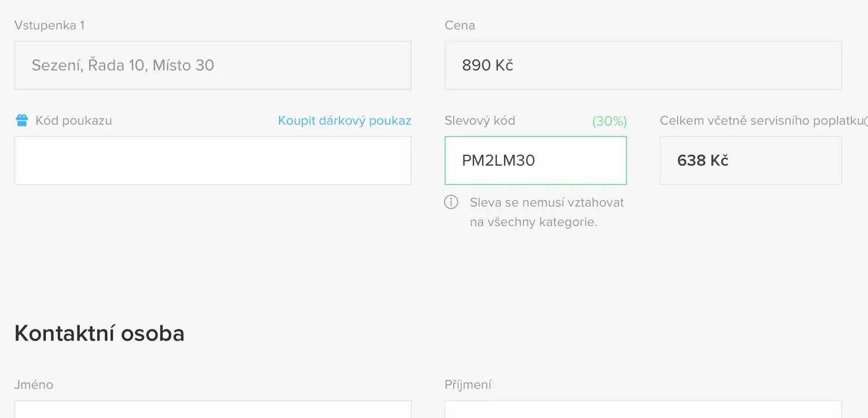Click the discount code field containing PM2LM30
868x418 pixels.
(535, 161)
